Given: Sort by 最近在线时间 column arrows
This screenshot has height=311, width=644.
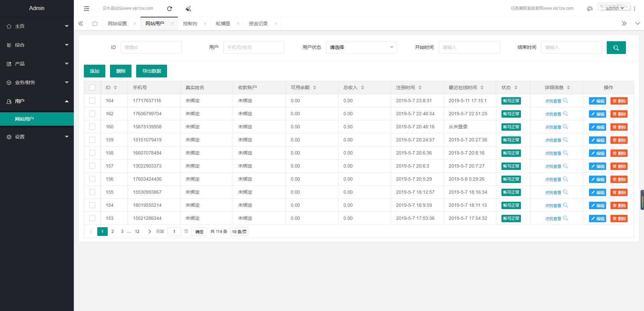Looking at the screenshot, I should (482, 87).
